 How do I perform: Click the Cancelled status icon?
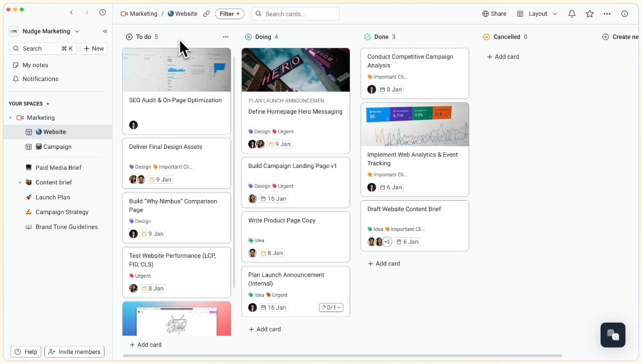(486, 37)
